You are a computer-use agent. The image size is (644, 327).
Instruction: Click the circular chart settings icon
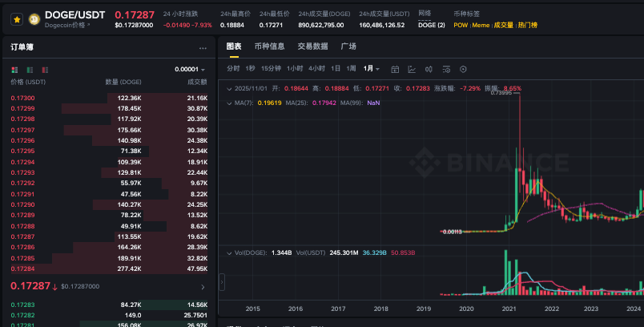pyautogui.click(x=463, y=69)
